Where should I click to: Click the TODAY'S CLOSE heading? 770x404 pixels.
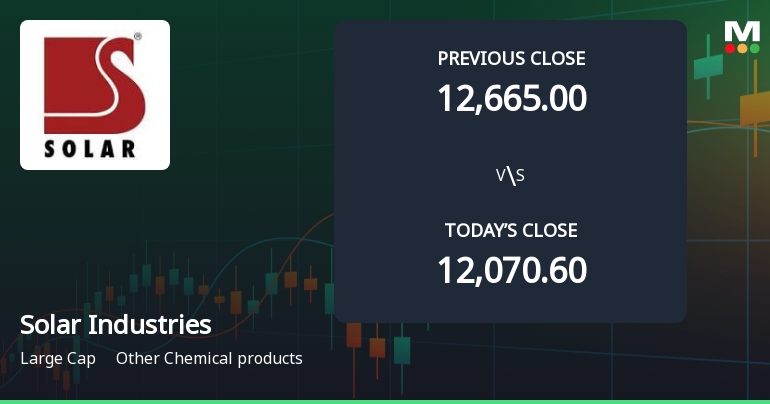coord(511,230)
